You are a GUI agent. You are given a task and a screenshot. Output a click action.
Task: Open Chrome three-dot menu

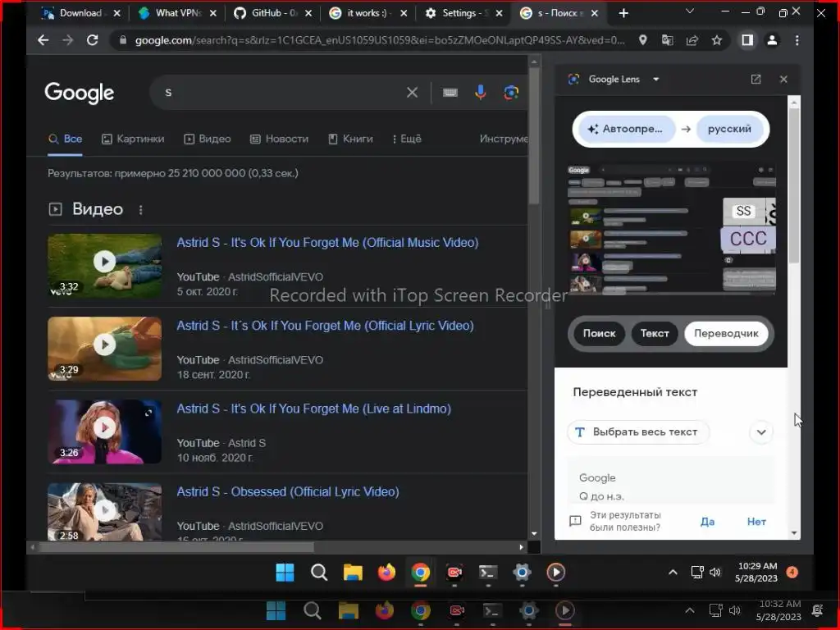pos(797,40)
